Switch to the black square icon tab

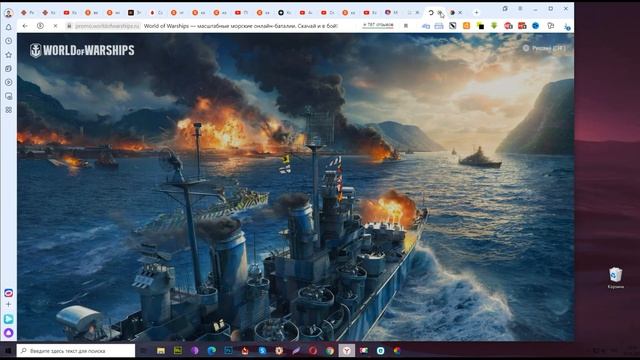click(131, 13)
